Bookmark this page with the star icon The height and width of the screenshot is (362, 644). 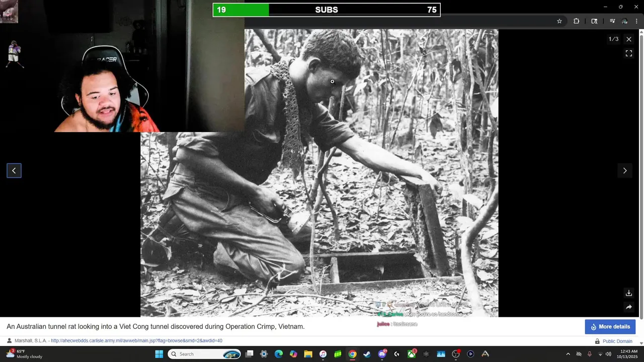pyautogui.click(x=559, y=21)
